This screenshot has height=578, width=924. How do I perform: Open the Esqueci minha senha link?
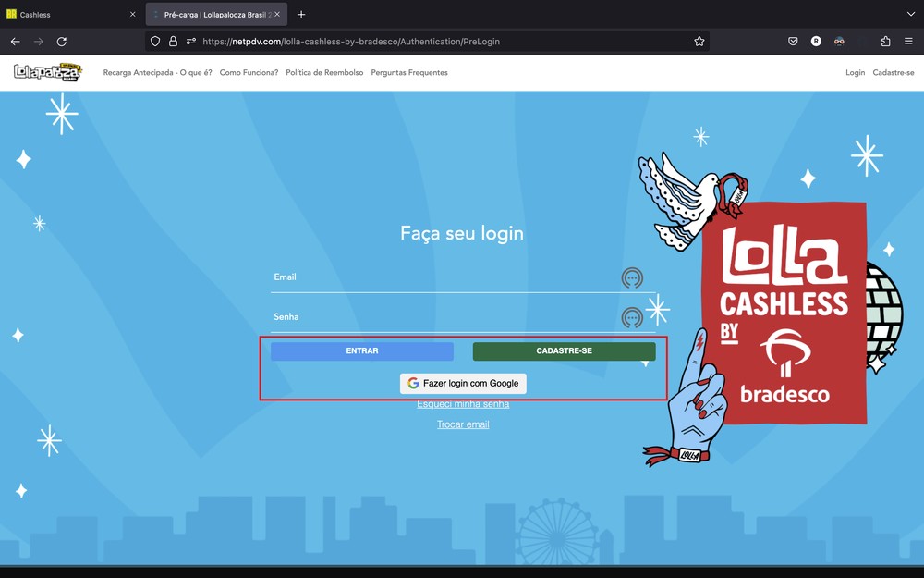[x=462, y=403]
